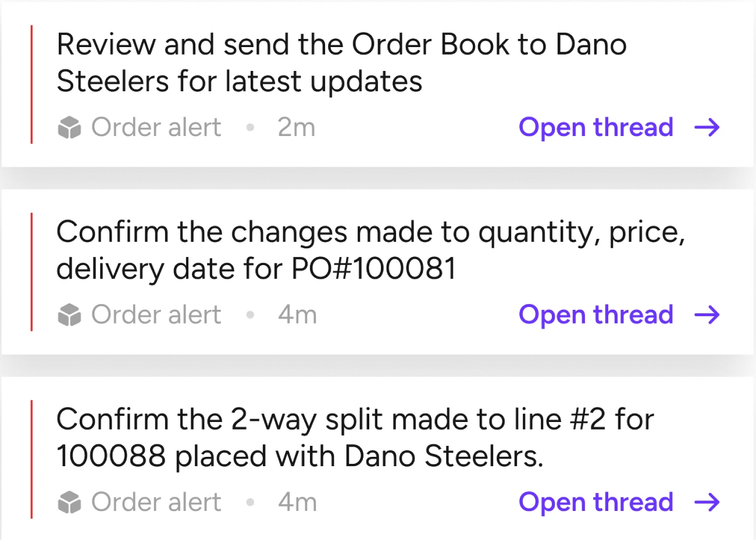Select the "Review and send the Order Book" message

coord(341,63)
